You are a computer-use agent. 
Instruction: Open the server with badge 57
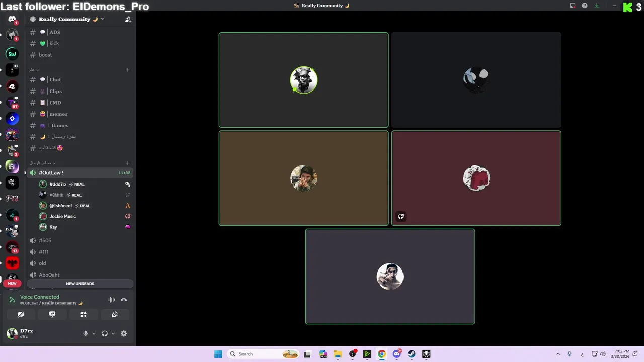coord(12,103)
